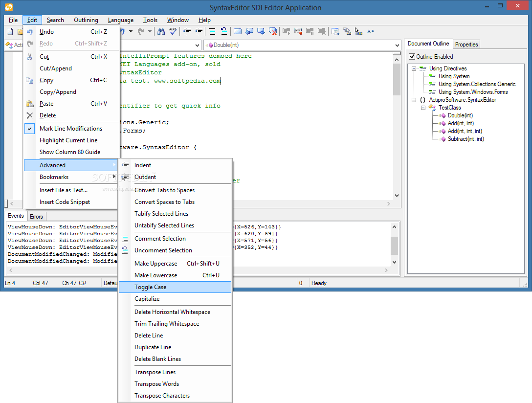Click the Parameter Info toolbar icon
532x403 pixels.
(347, 32)
